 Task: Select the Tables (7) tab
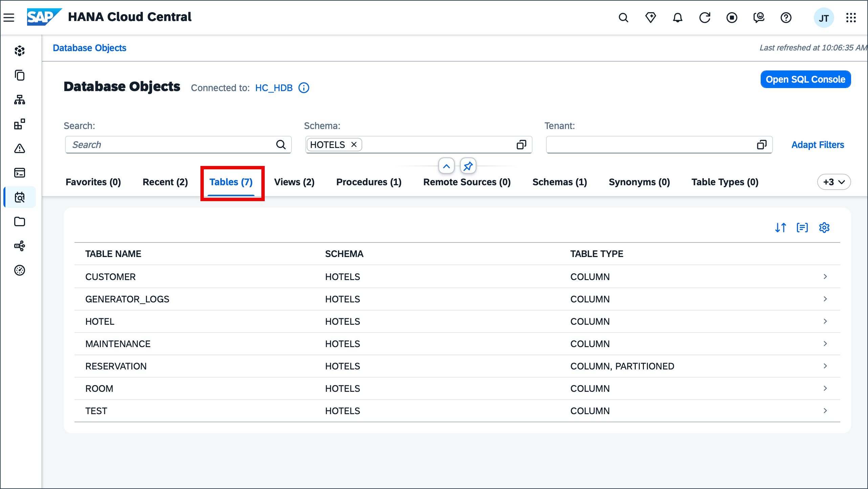coord(231,182)
